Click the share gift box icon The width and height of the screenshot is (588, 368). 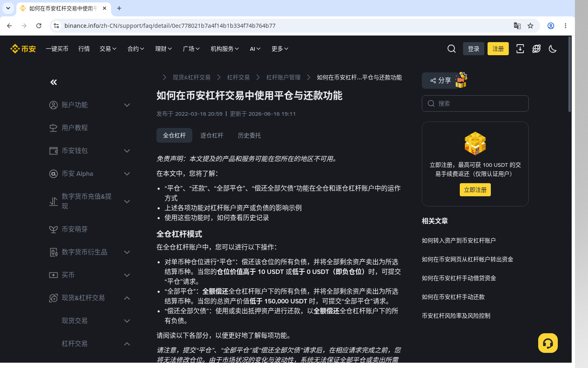coord(461,80)
